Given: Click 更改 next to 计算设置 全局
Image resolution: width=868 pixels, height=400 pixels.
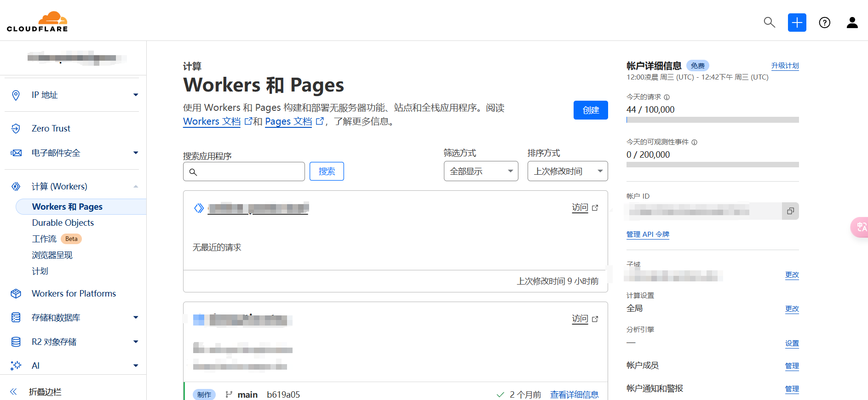Looking at the screenshot, I should (x=792, y=309).
